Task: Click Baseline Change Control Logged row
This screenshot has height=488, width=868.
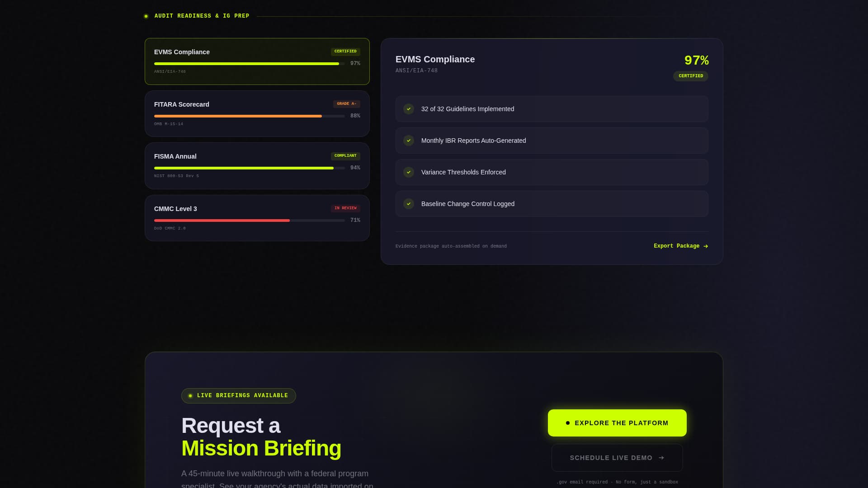Action: click(x=552, y=204)
